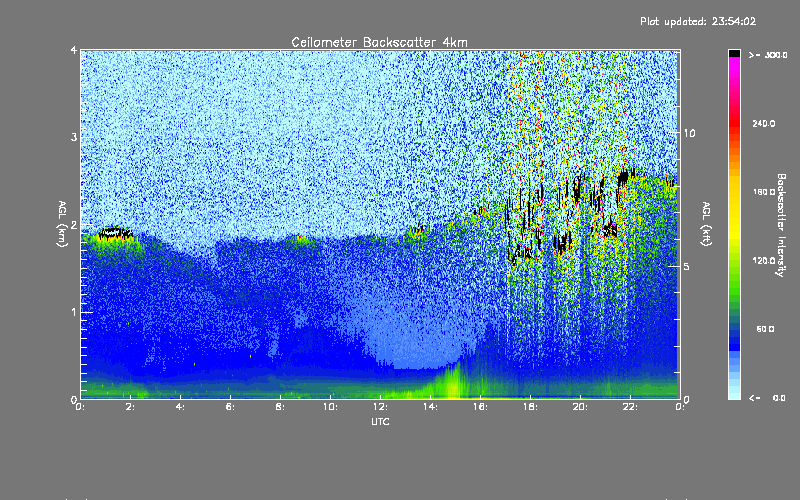Click the right 'AGL (kft)' axis label

coord(706,224)
